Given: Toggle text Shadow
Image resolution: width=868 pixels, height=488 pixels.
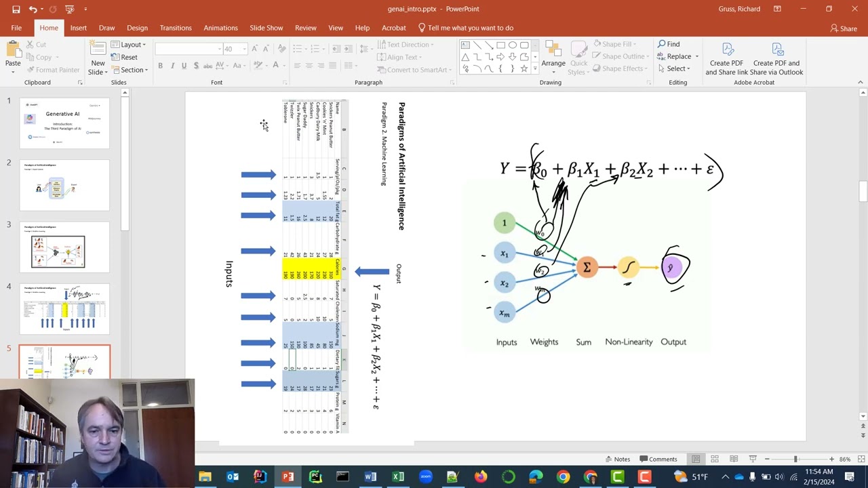Looking at the screenshot, I should pos(196,66).
